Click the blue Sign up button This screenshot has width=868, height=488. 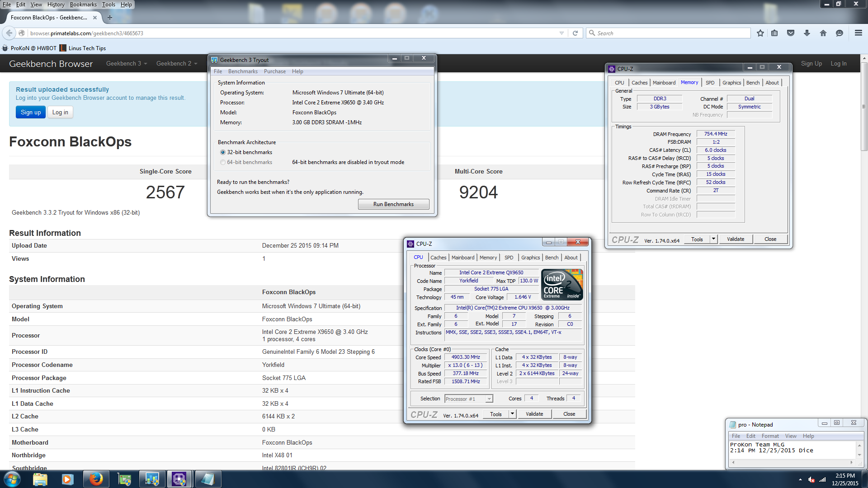[x=31, y=113]
